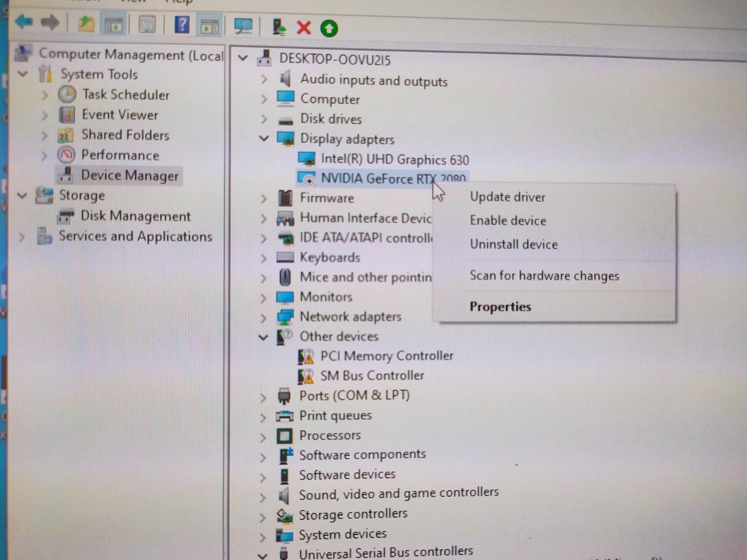The height and width of the screenshot is (560, 747).
Task: Expand the Services and Applications node
Action: 21,237
